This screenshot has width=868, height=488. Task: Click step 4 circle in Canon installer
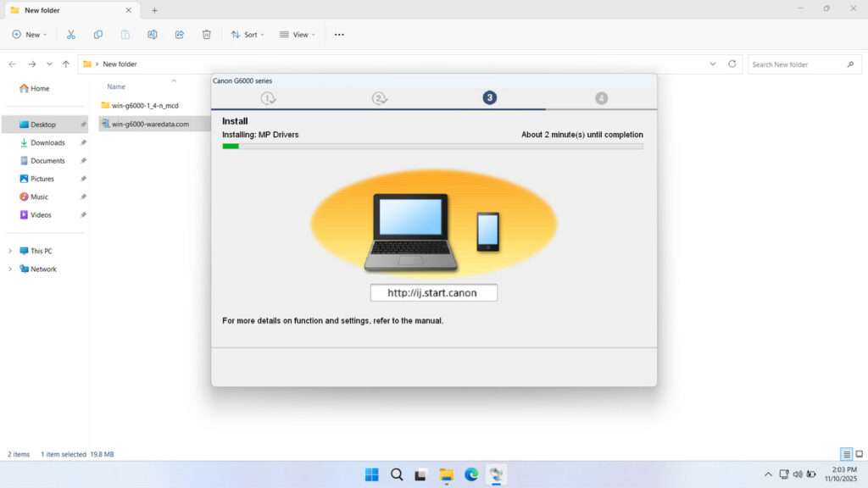pos(601,97)
